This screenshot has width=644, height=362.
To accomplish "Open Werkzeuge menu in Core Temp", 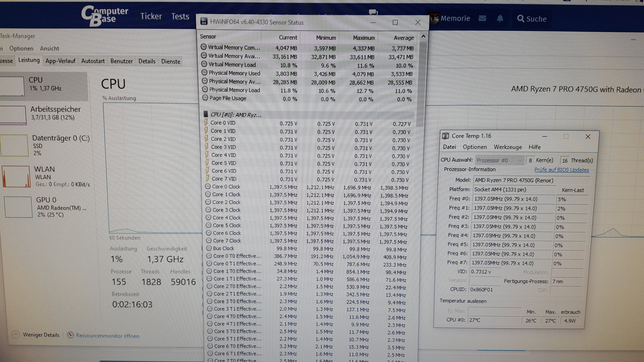I will click(507, 147).
